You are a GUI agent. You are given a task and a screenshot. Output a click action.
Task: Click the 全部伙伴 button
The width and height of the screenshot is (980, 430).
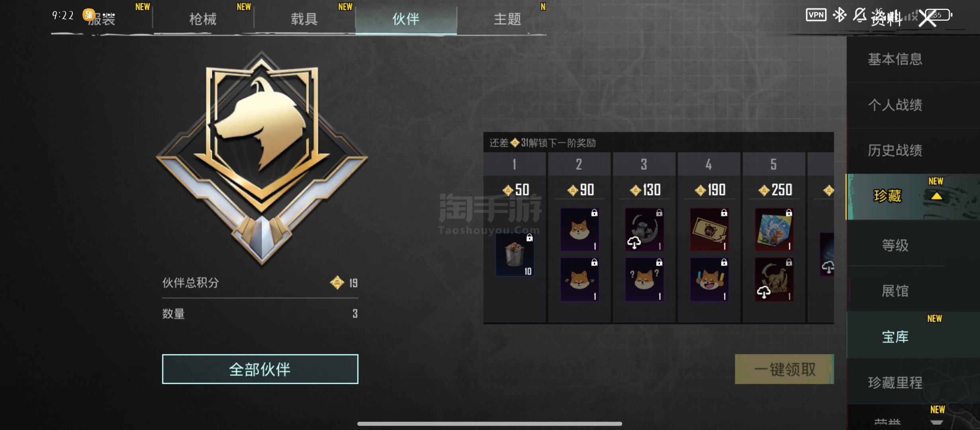(260, 369)
